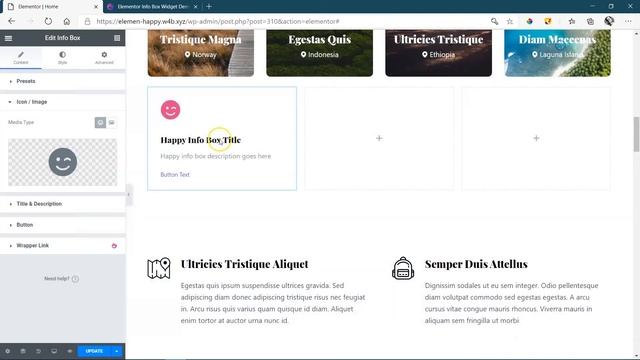Expand the Button section
Image resolution: width=640 pixels, height=360 pixels.
[62, 225]
